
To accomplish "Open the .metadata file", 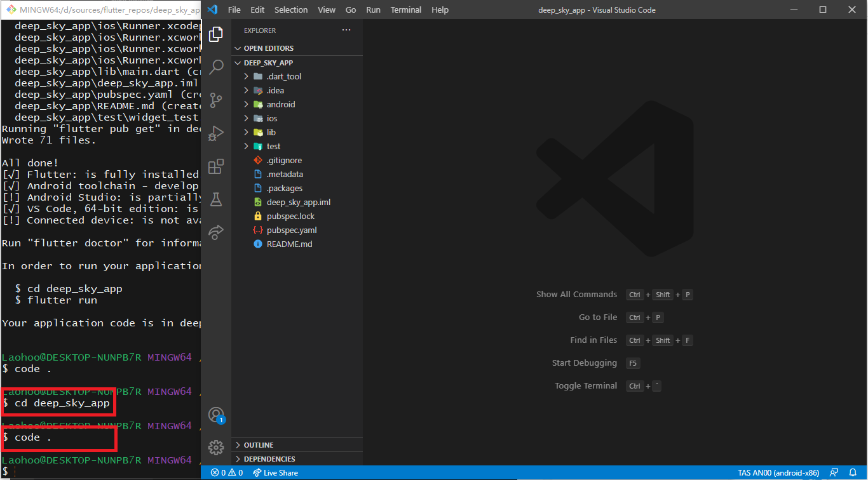I will [x=297, y=174].
